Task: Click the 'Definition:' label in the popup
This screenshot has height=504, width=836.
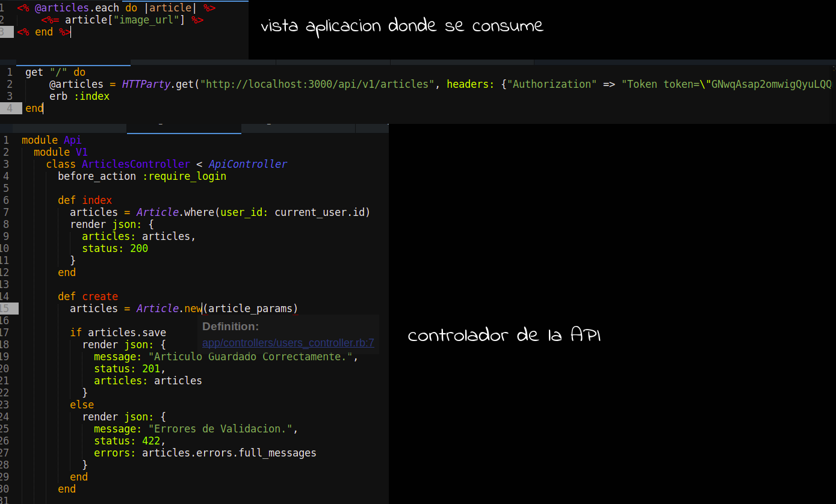Action: [231, 327]
